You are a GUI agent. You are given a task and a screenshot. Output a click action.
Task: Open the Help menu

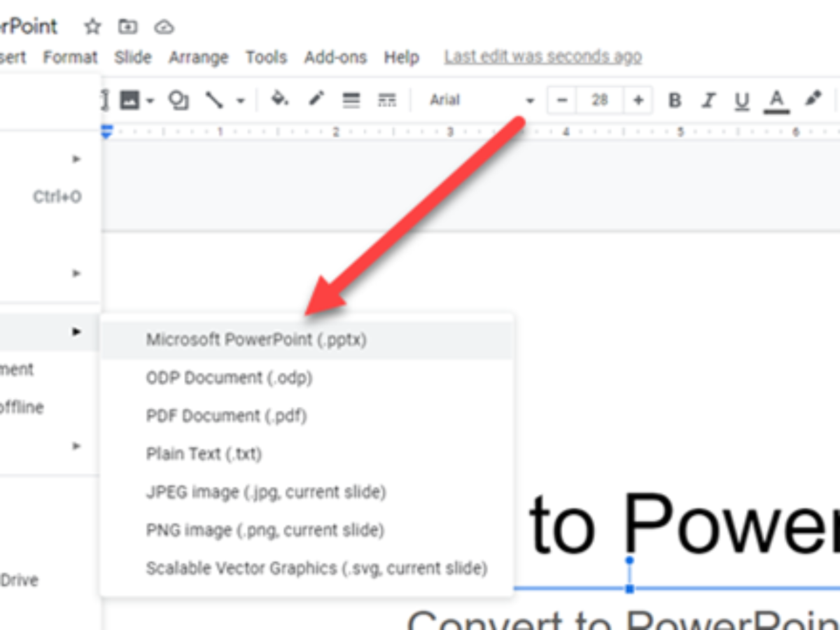[401, 57]
